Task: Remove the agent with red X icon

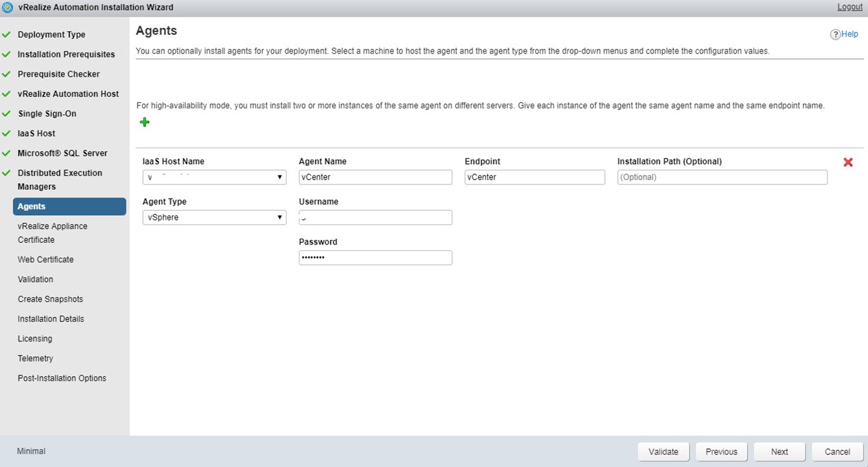Action: [x=848, y=162]
